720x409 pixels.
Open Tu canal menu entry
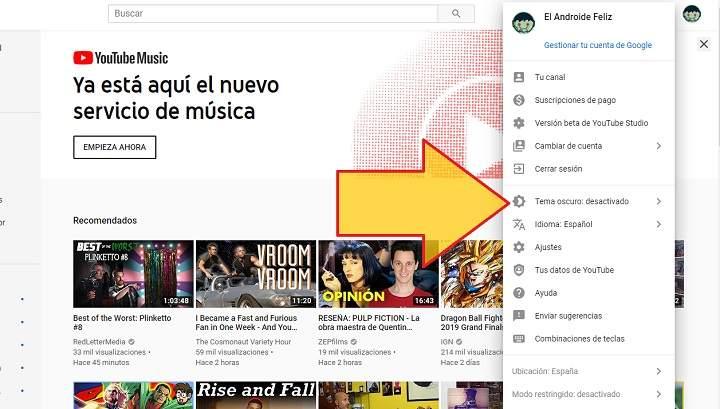589,77
